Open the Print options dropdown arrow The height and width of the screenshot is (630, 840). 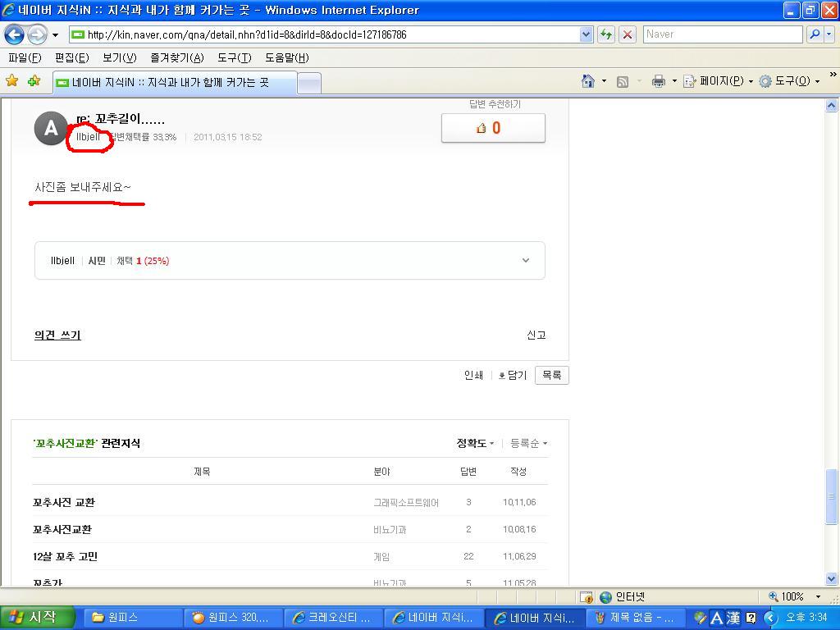click(674, 81)
